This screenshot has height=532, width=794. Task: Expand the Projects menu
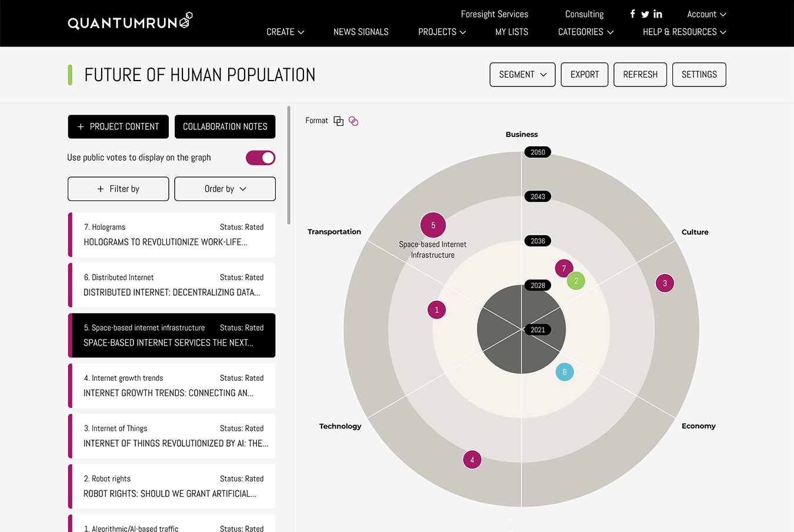pos(442,32)
